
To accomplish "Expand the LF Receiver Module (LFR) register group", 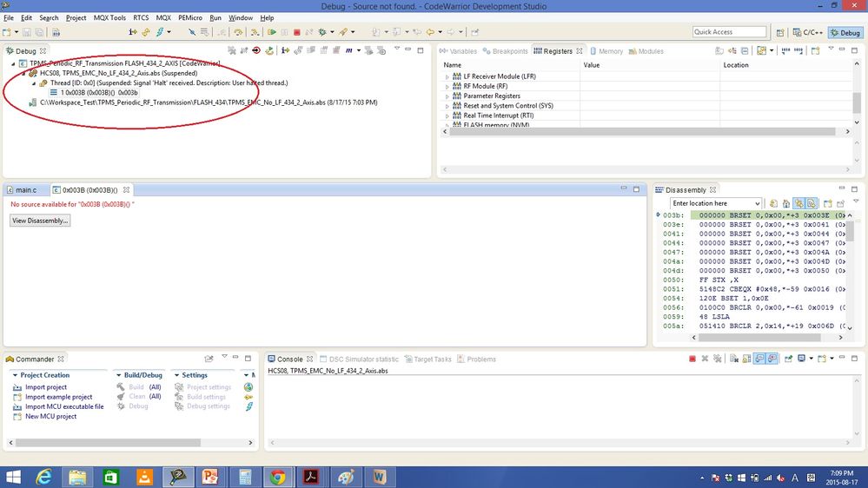I will (447, 77).
